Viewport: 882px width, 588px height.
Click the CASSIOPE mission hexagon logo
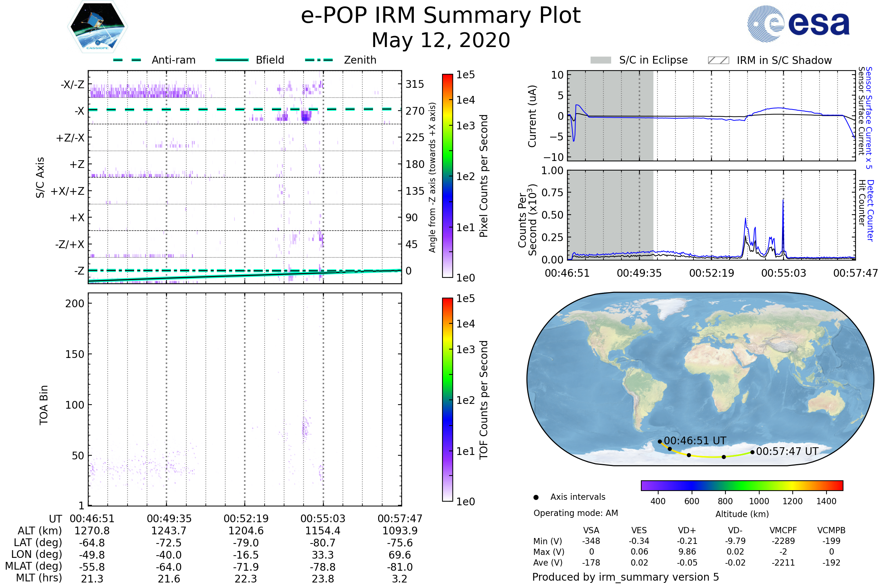tap(97, 27)
